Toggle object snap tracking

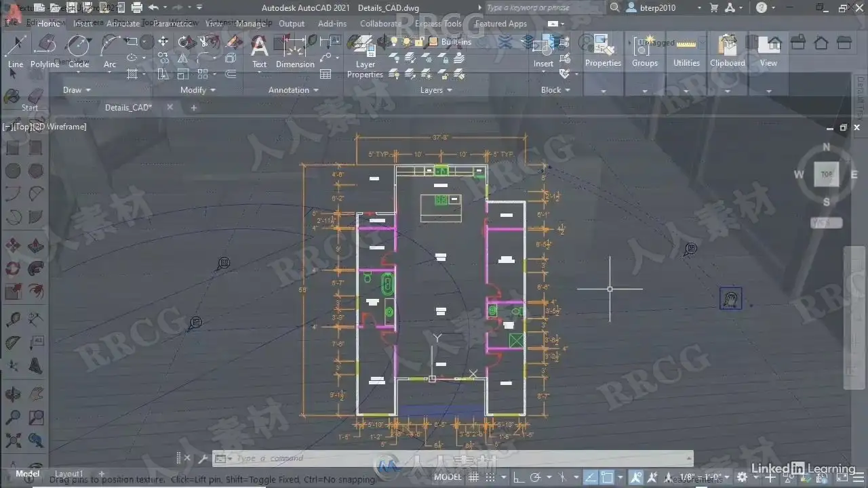pos(591,477)
